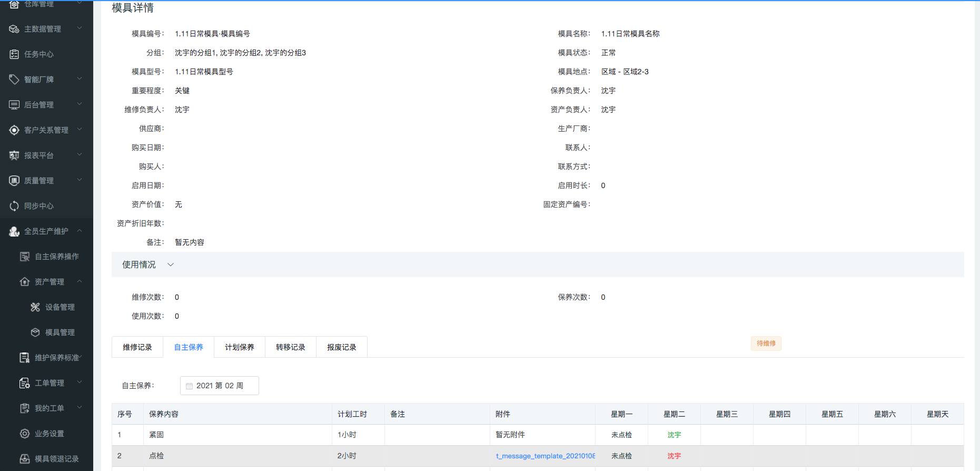980x471 pixels.
Task: Click the 模具管理 cube icon
Action: click(35, 332)
